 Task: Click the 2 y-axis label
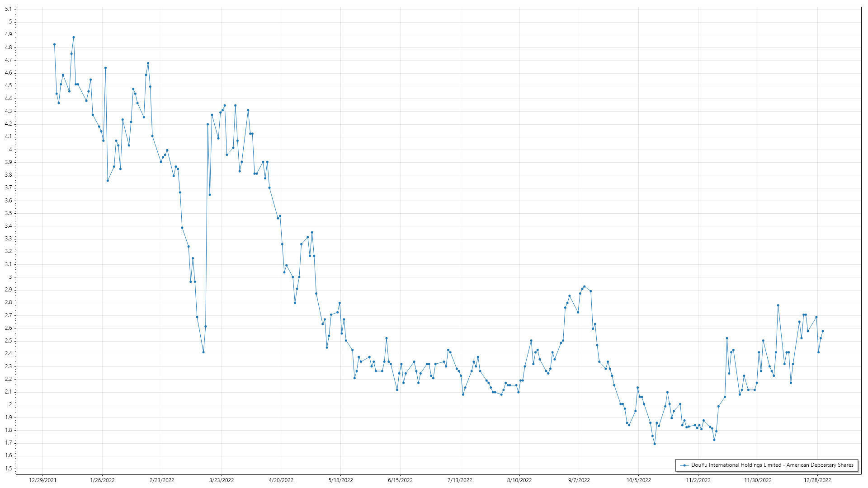(10, 404)
